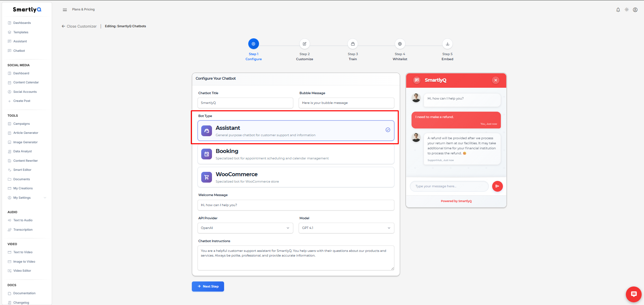Click the Booking calendar icon
The image size is (644, 305).
[x=207, y=154]
